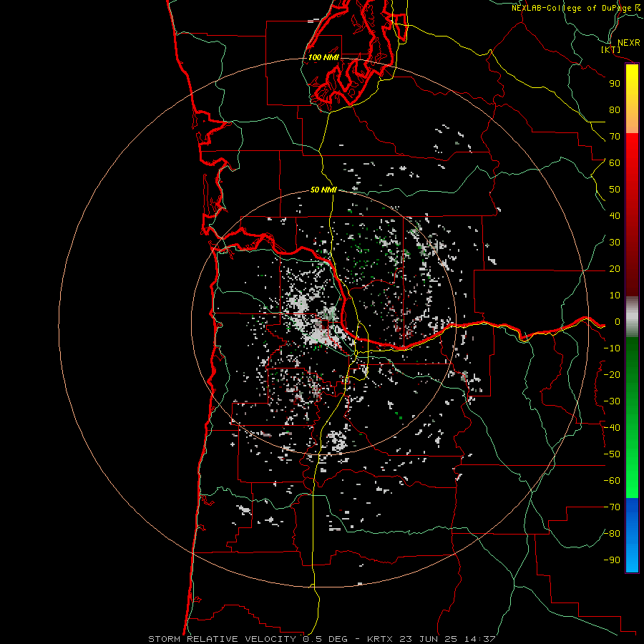Click the "NEXLAB-College of DuPage" header text
Screen dimensions: 644x644
pos(571,8)
